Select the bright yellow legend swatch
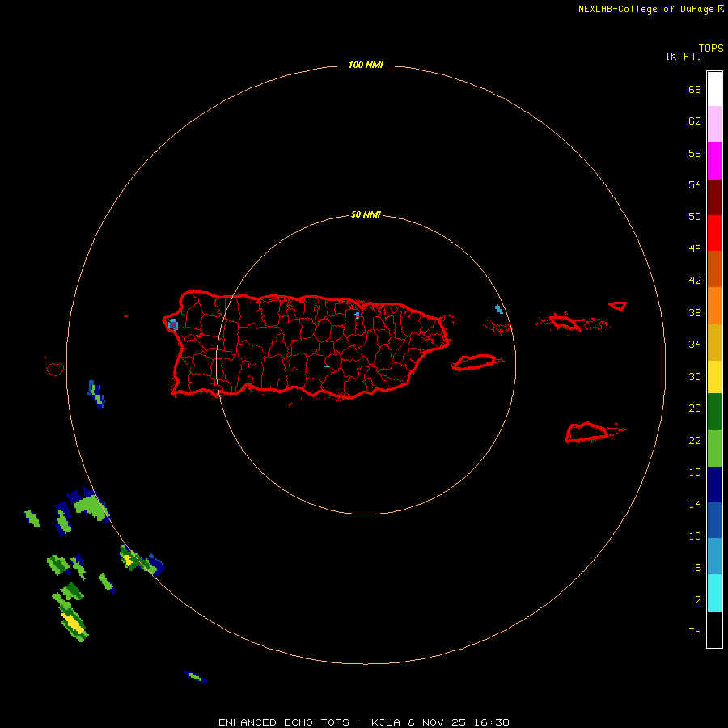 (x=714, y=377)
